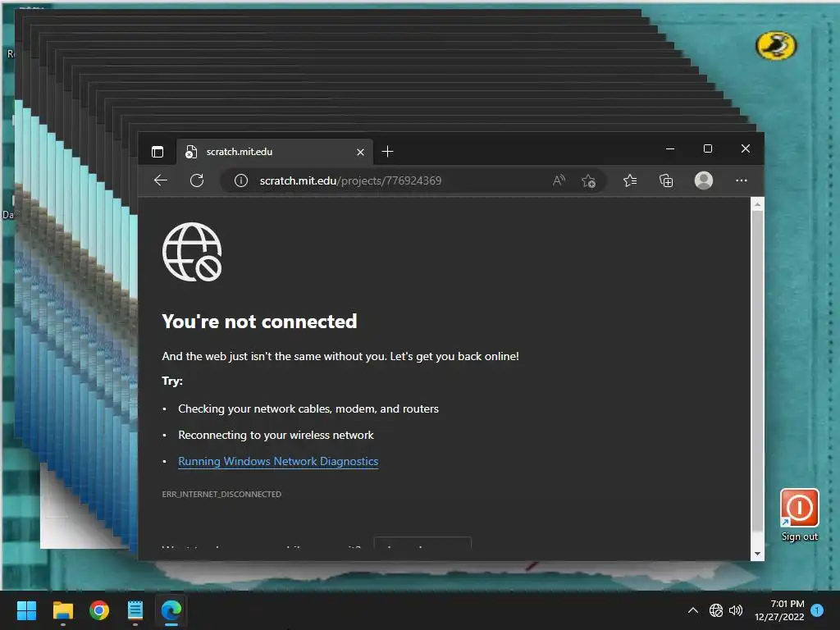Click the yellow bird desktop icon
The image size is (840, 630).
click(776, 46)
